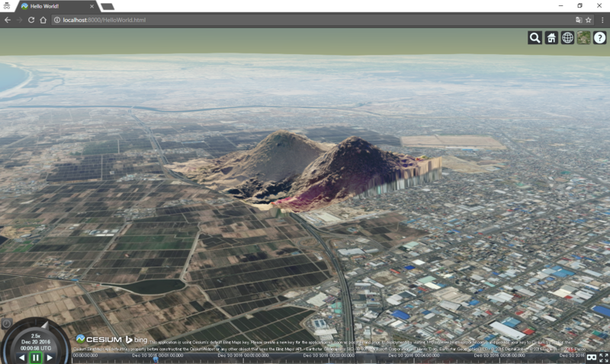Toggle Cesium fullscreen mode
The image size is (610, 364).
coord(603,357)
